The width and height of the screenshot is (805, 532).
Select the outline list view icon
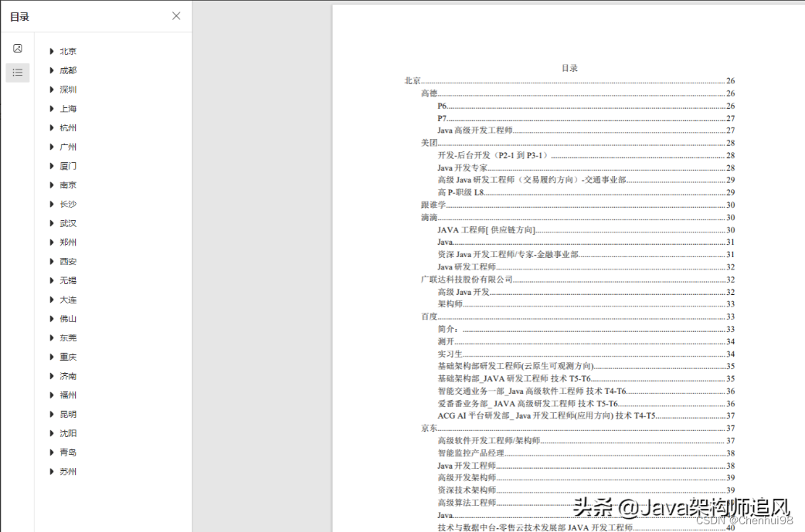(18, 73)
